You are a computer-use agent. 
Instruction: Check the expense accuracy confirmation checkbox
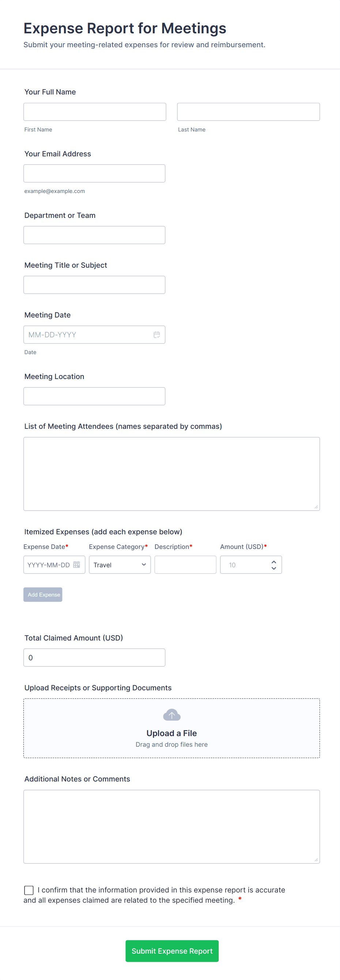click(29, 890)
